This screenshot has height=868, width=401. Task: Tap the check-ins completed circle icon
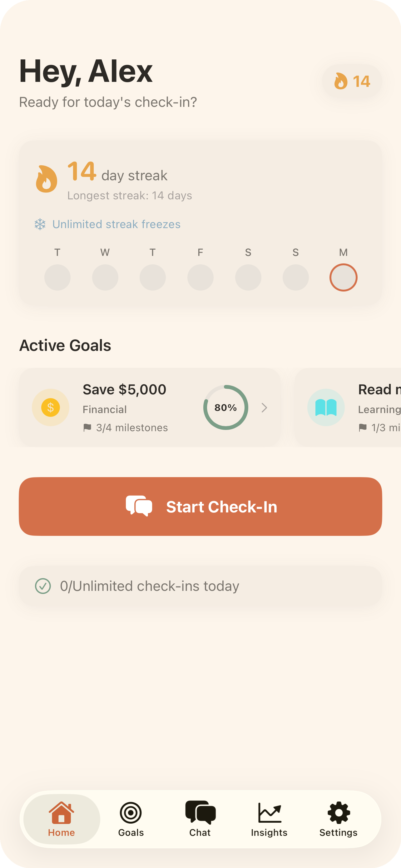click(43, 586)
